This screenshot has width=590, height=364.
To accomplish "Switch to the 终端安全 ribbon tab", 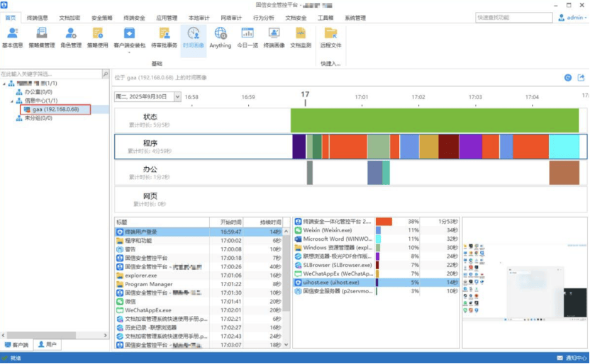I will point(134,18).
